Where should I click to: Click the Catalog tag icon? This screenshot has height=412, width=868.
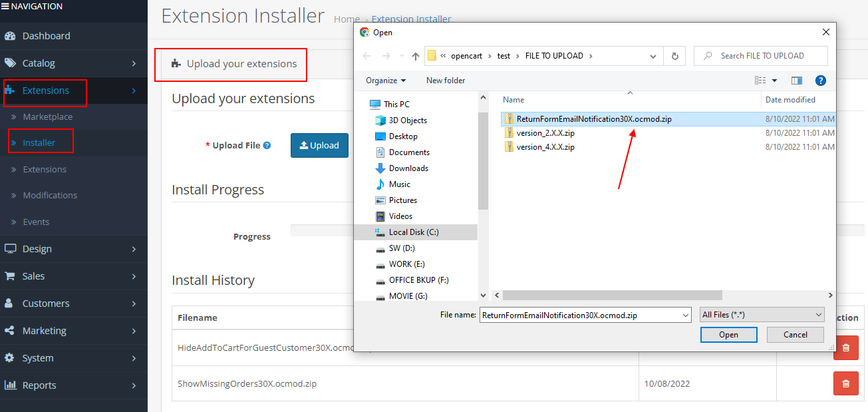click(x=10, y=63)
